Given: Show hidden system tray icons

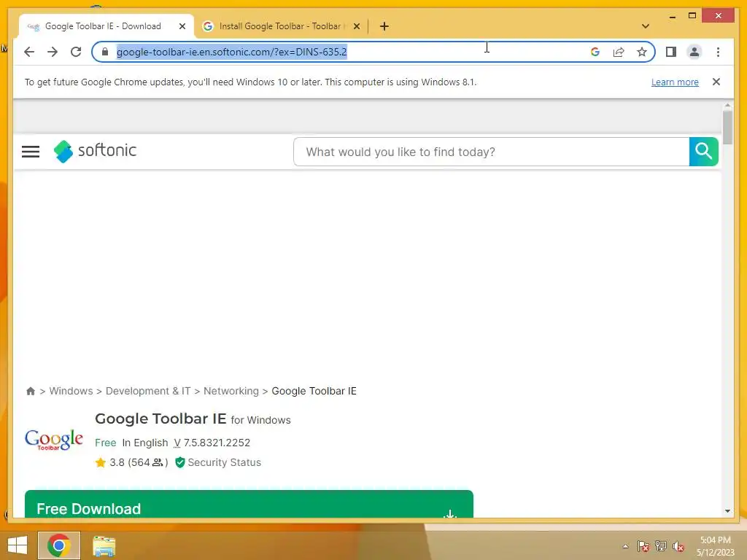Looking at the screenshot, I should coord(625,546).
